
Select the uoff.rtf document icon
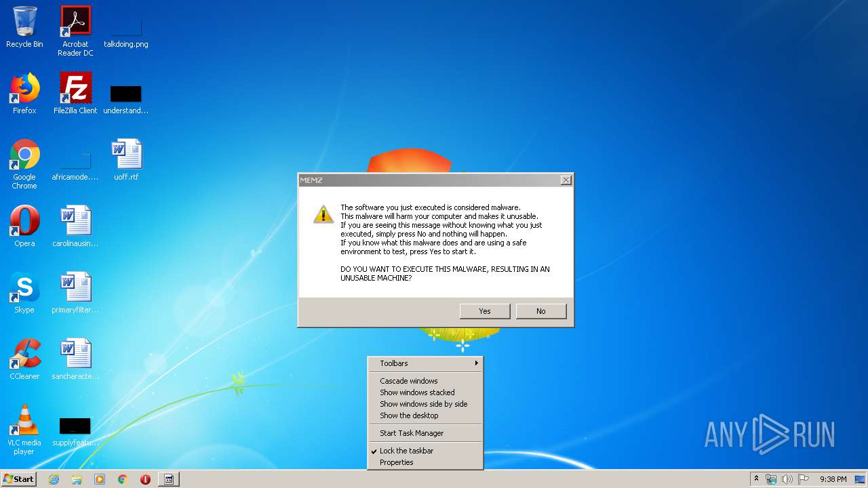[126, 160]
